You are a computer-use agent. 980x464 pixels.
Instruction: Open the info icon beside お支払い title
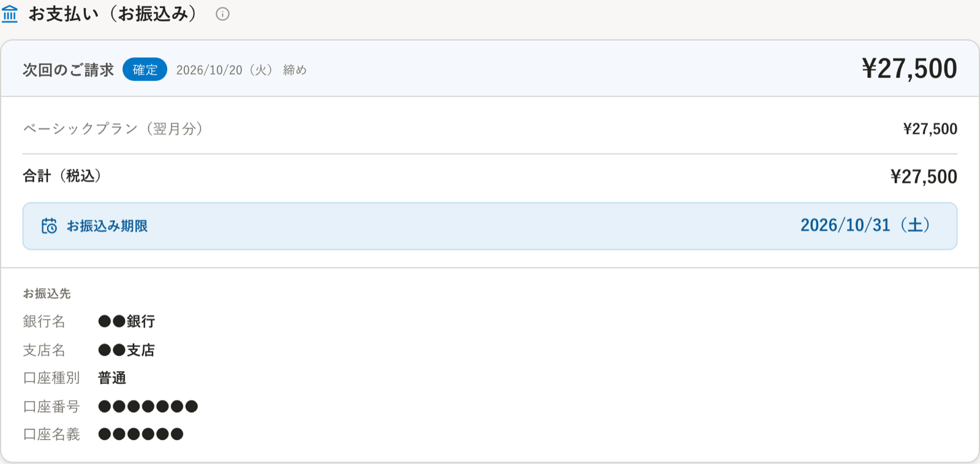coord(222,14)
